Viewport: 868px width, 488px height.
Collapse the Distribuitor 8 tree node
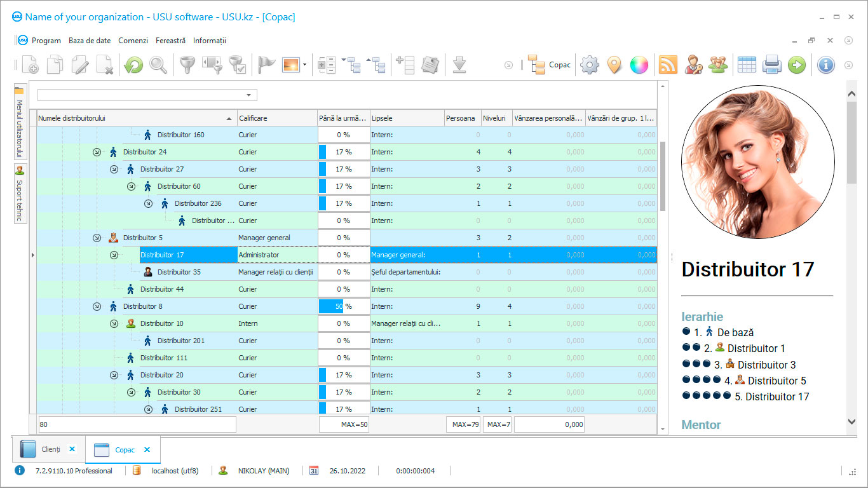pos(97,306)
